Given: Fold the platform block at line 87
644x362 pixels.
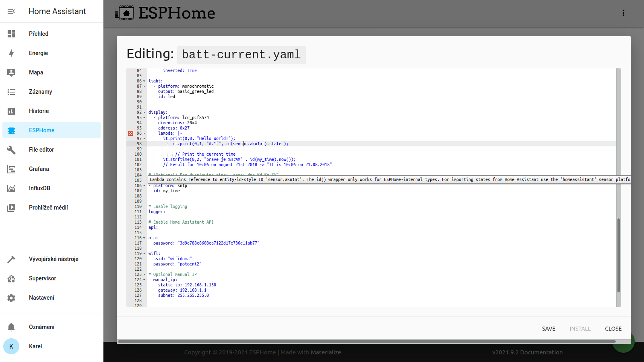Looking at the screenshot, I should tap(144, 86).
